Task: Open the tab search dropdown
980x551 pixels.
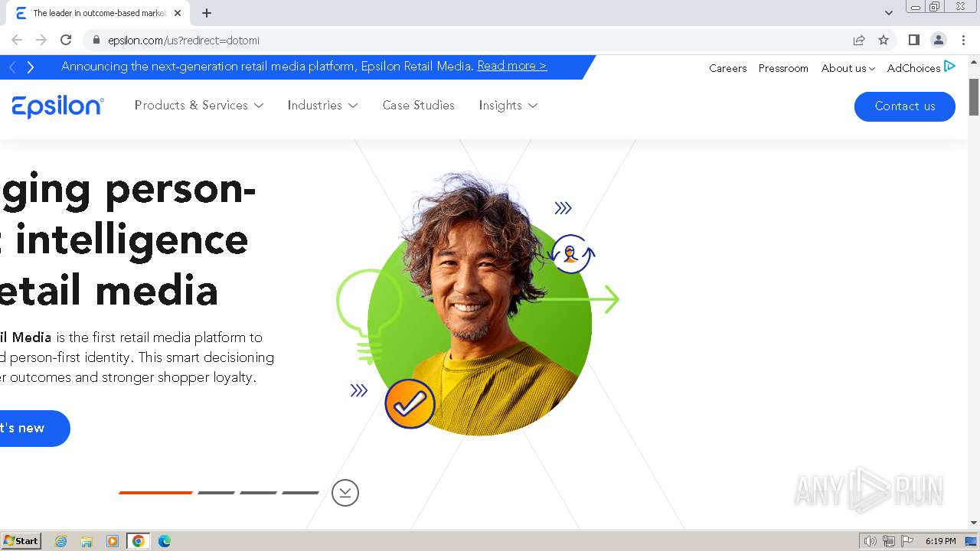Action: [889, 13]
